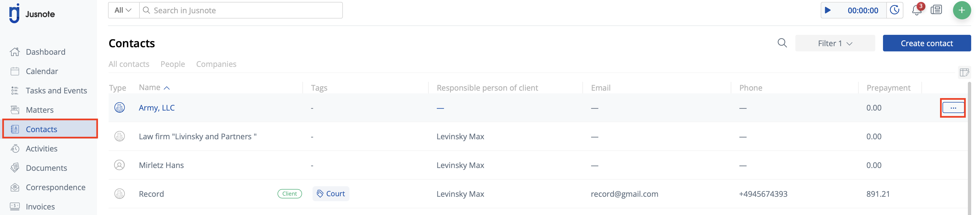Open the notifications bell
Viewport: 980px width, 215px height.
[x=916, y=10]
